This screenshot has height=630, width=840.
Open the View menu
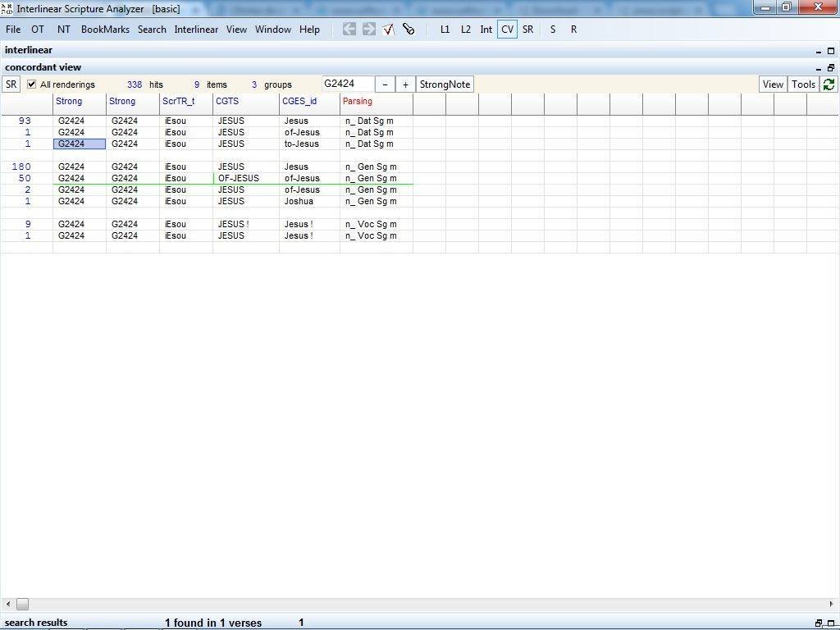coord(236,29)
